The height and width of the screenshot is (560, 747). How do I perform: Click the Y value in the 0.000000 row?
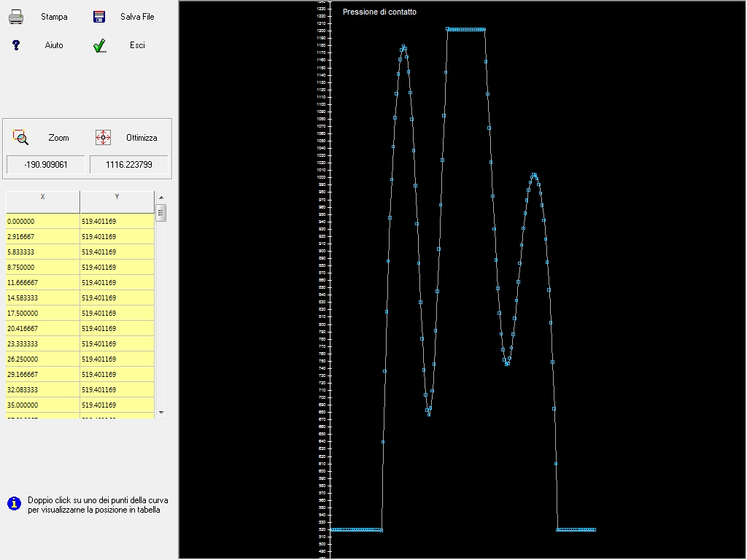click(x=117, y=222)
